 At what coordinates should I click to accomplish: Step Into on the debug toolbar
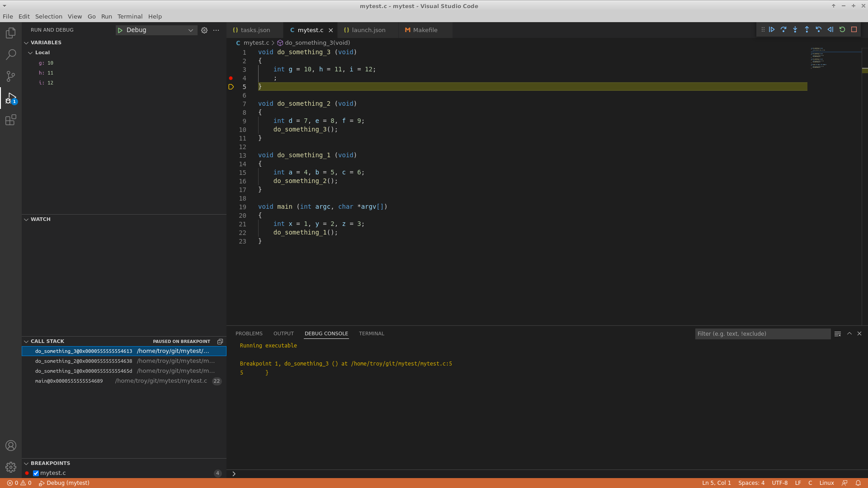795,29
